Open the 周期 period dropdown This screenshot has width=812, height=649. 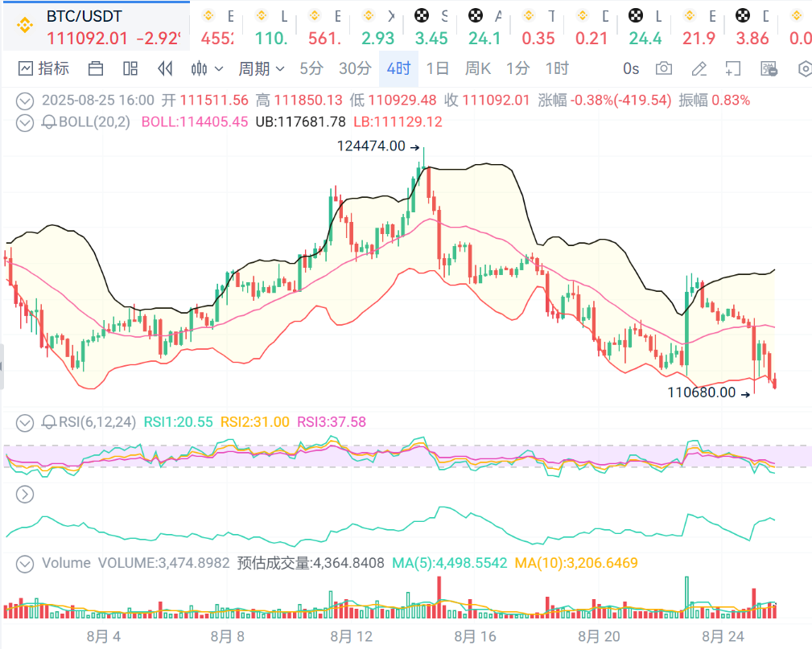point(261,68)
